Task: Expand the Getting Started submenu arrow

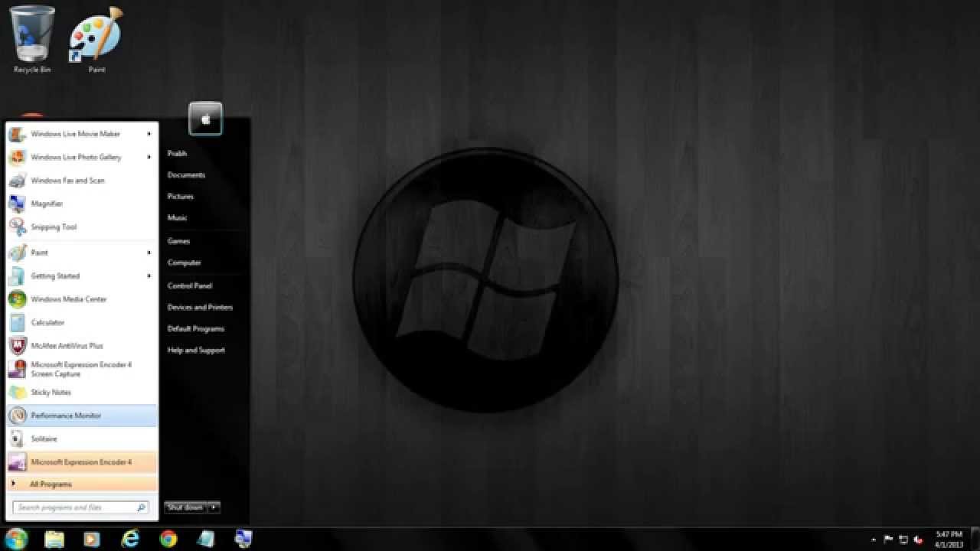Action: (149, 275)
